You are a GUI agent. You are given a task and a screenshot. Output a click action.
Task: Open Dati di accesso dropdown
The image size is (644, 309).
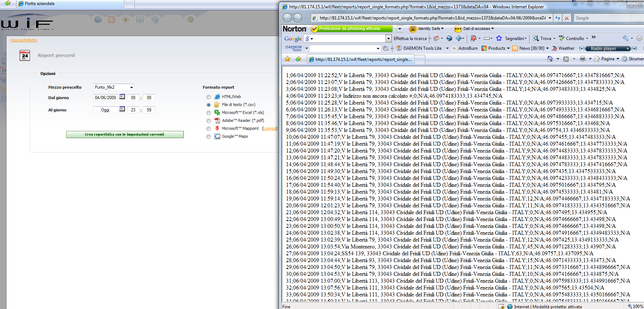click(492, 28)
